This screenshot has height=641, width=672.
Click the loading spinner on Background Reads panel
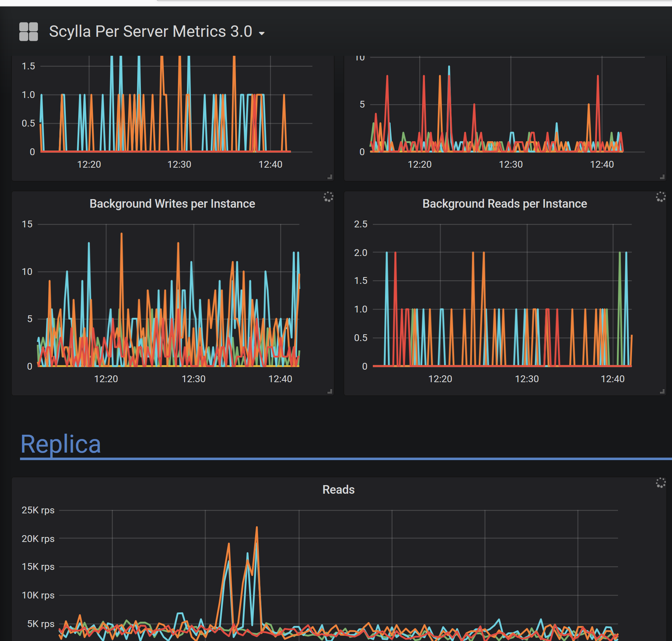(660, 197)
